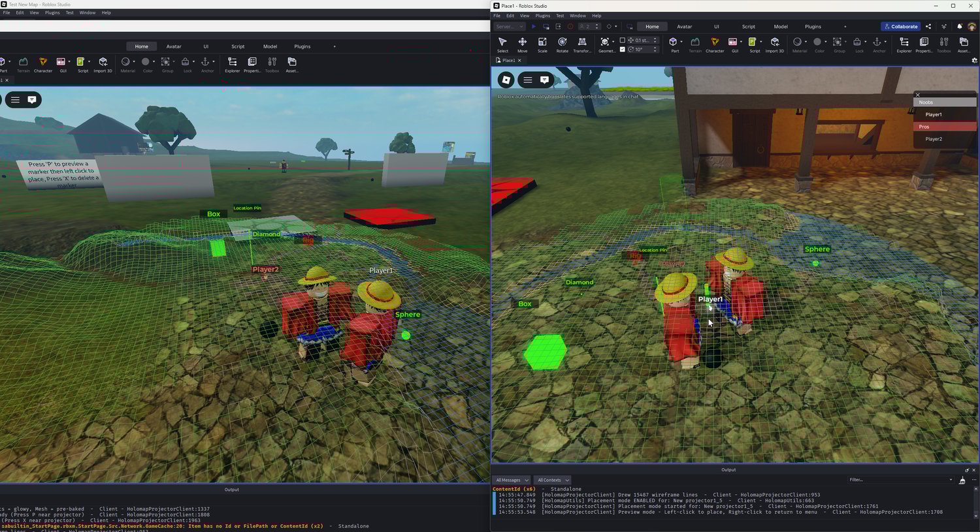Expand the GUI dropdown arrow in Place1 window
The width and height of the screenshot is (980, 532).
tap(742, 42)
